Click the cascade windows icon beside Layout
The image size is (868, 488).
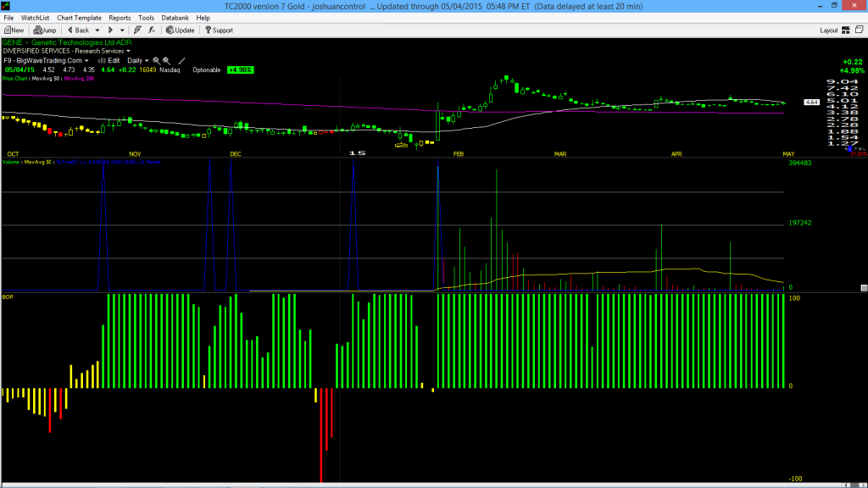click(x=860, y=30)
